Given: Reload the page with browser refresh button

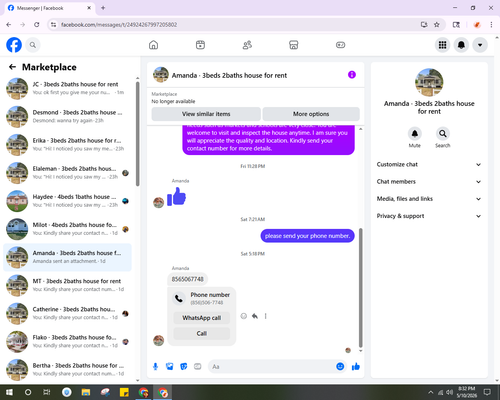Looking at the screenshot, I should (37, 24).
